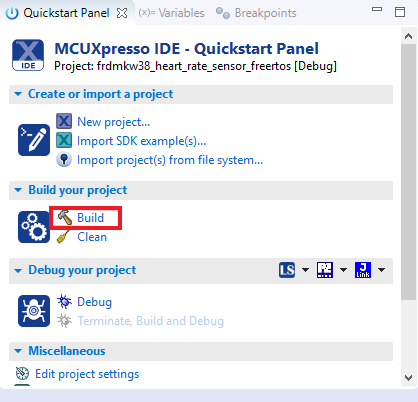Open the dropdown arrow next to LS icon
This screenshot has height=402, width=418.
305,270
